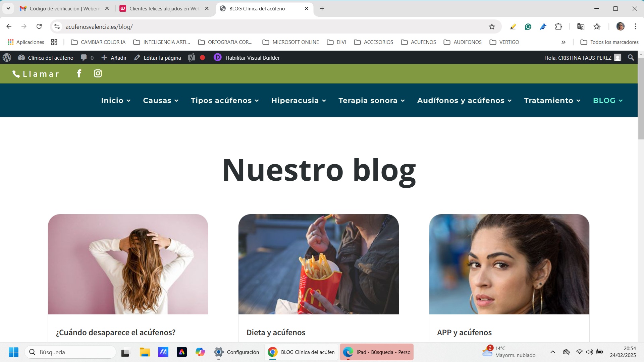Click Clínica del acúfeno site name in admin bar
Screen dimensions: 644x362
pos(46,58)
